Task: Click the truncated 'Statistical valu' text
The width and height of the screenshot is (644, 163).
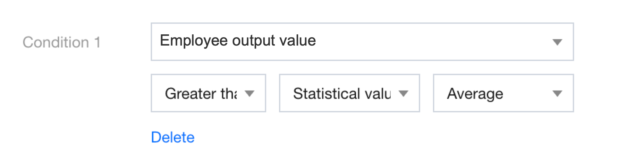Action: click(342, 94)
